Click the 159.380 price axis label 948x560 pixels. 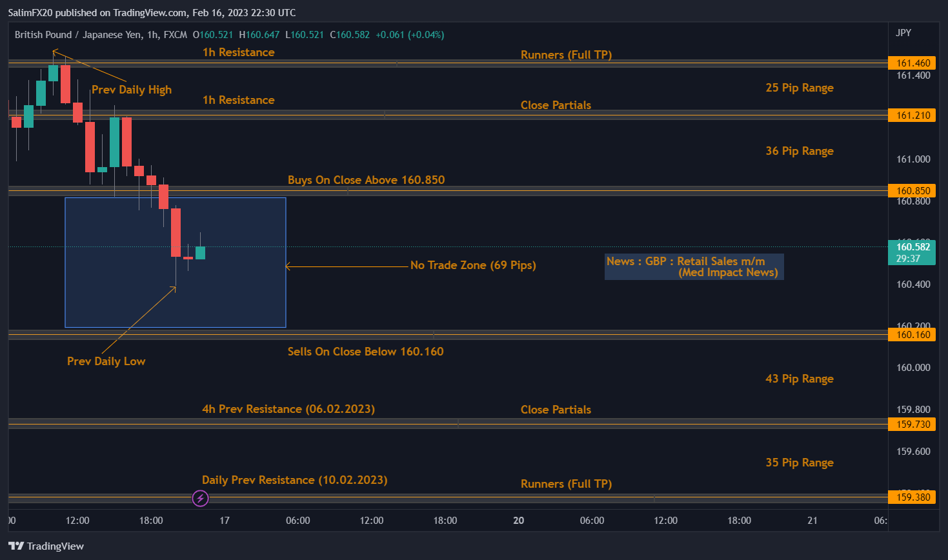coord(913,497)
